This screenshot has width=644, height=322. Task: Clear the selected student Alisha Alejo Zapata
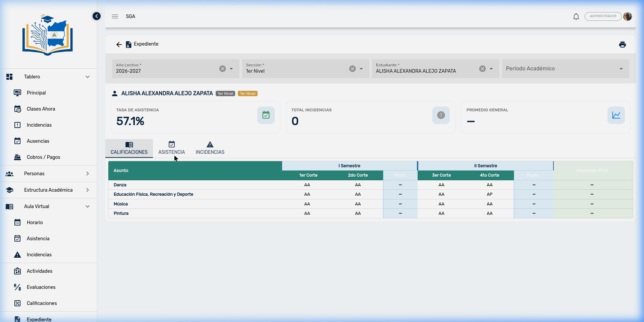point(482,68)
